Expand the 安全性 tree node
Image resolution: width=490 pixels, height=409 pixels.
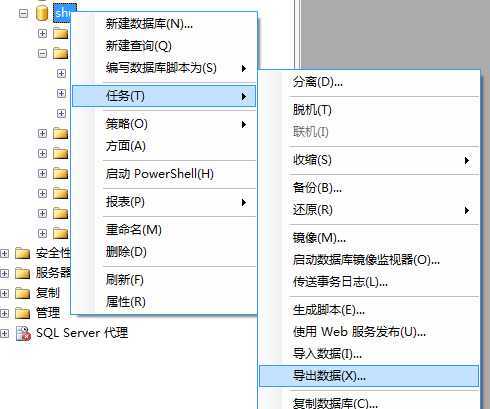pos(4,254)
